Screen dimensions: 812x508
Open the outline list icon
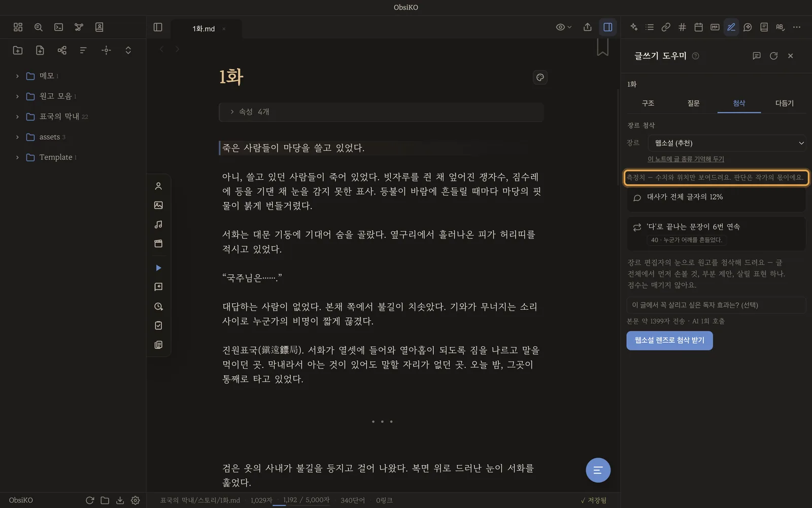[x=650, y=27]
